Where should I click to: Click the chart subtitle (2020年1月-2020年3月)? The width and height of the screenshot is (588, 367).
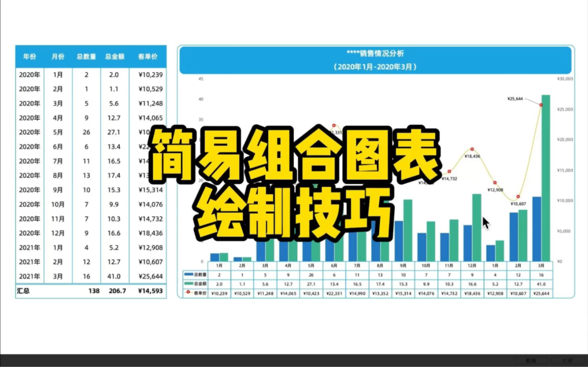(375, 67)
